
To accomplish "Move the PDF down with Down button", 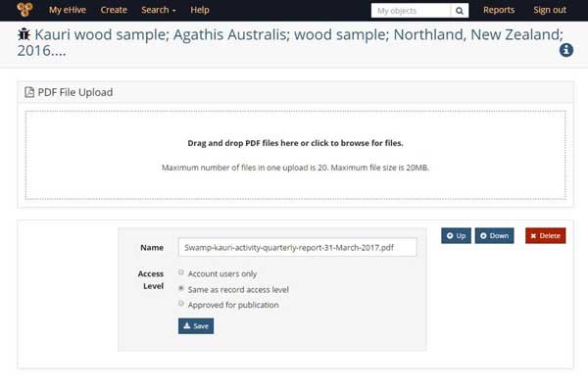I will 494,235.
